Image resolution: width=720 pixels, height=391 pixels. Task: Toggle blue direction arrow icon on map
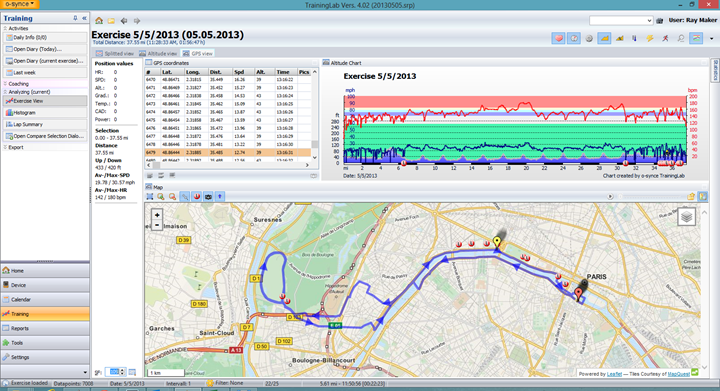220,197
